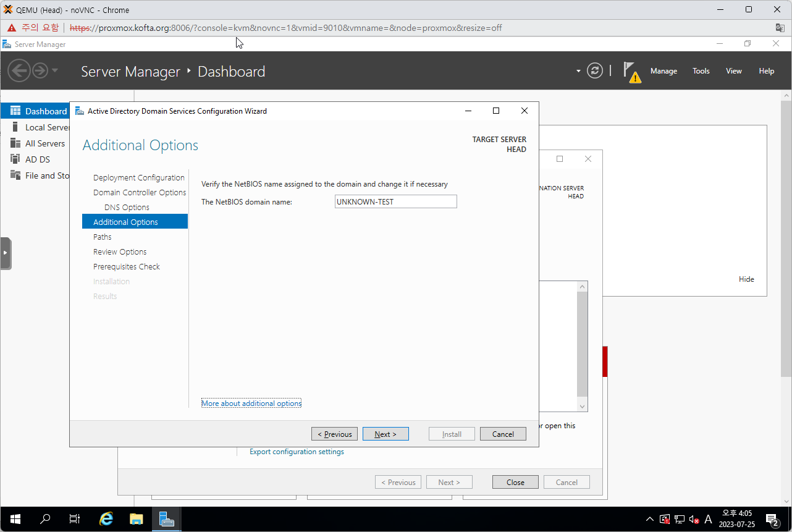Select Paths step in wizard sidebar

click(103, 237)
